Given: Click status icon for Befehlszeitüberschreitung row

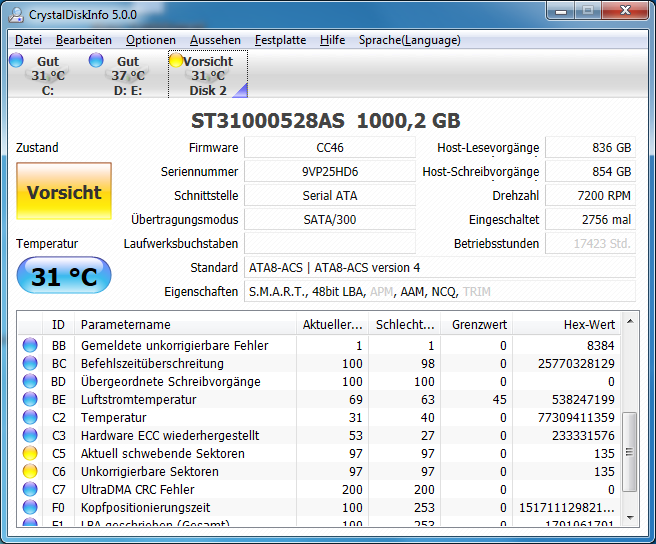Looking at the screenshot, I should pos(30,363).
